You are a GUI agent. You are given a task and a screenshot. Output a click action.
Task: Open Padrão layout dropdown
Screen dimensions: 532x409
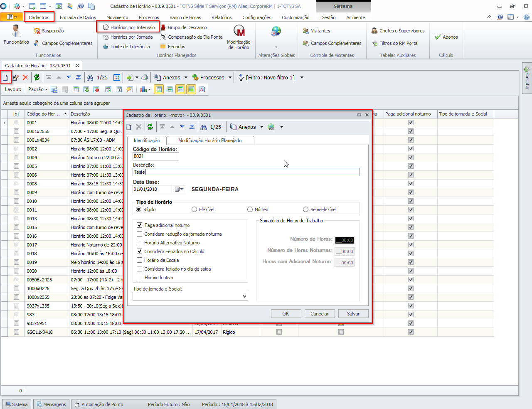pos(38,89)
